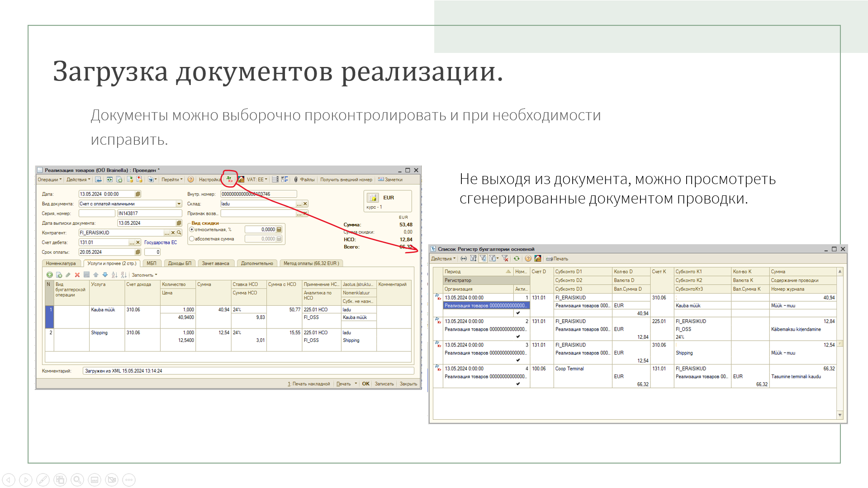This screenshot has height=488, width=868.
Task: Open the VAT: EE dropdown
Action: (x=257, y=180)
